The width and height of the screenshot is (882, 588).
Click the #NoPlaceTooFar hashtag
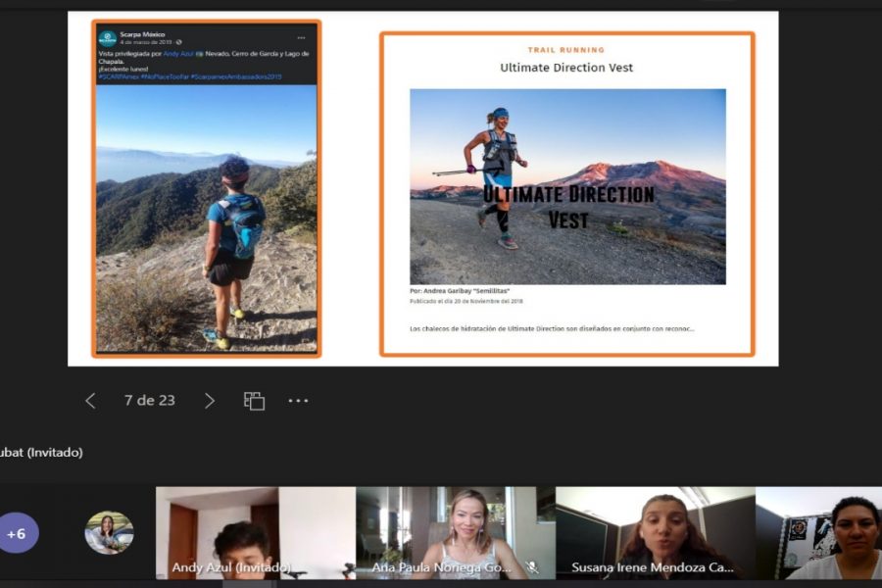[165, 76]
